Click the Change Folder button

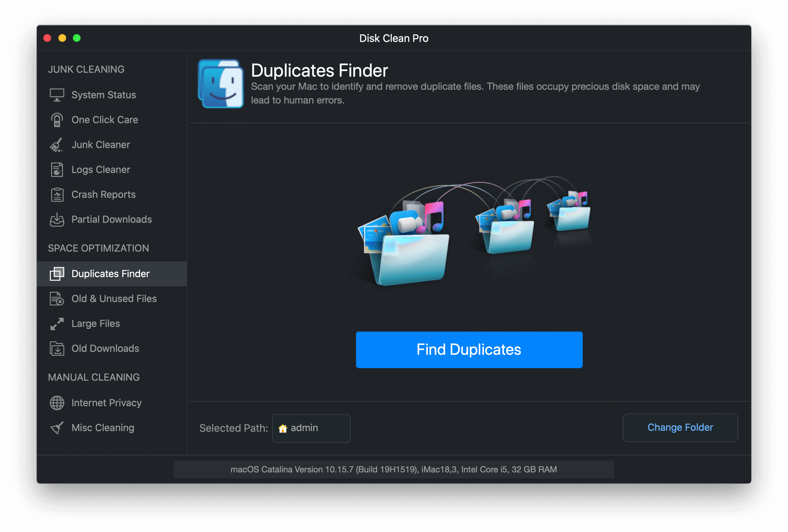[x=680, y=427]
